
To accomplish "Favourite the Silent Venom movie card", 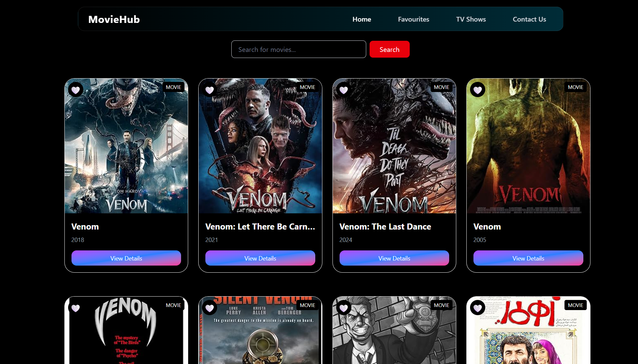I will (209, 308).
